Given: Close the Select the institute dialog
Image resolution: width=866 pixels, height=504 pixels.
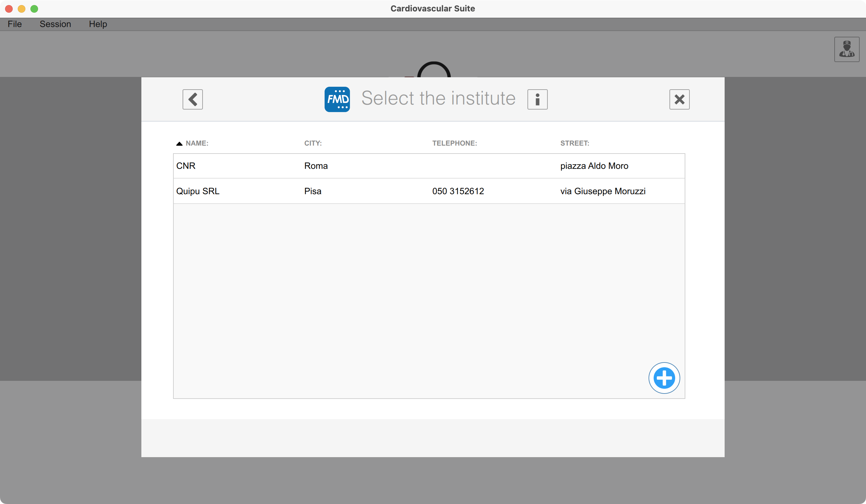Looking at the screenshot, I should tap(679, 99).
